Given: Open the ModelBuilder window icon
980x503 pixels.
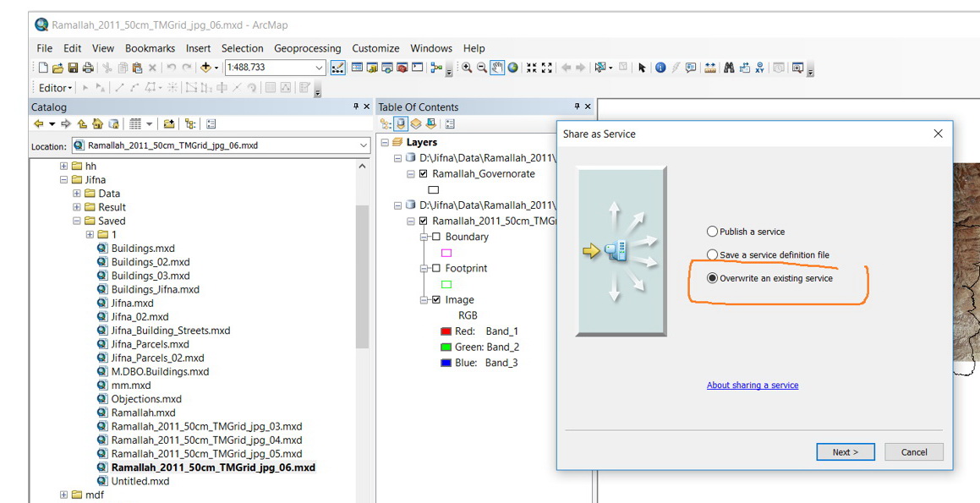Looking at the screenshot, I should click(436, 68).
